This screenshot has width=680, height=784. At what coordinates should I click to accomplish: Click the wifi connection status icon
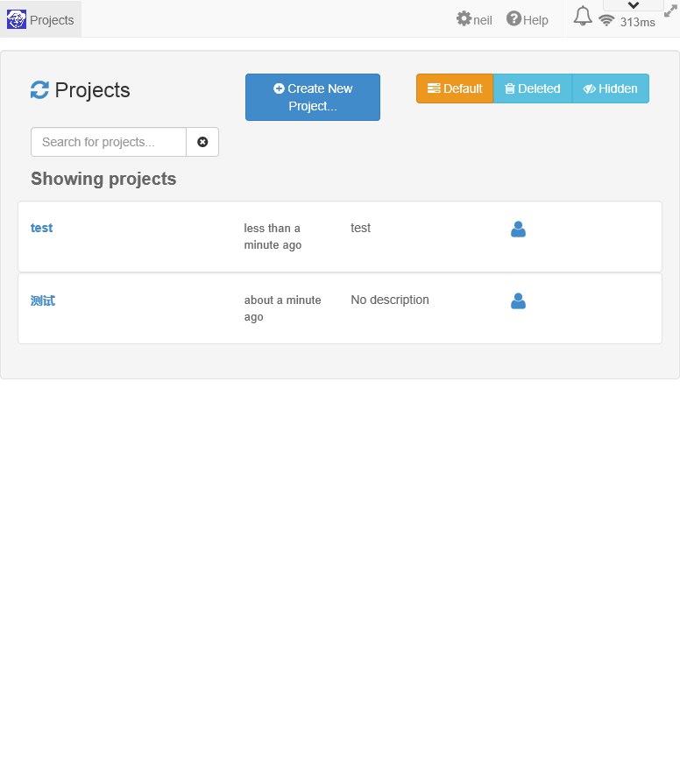point(606,20)
